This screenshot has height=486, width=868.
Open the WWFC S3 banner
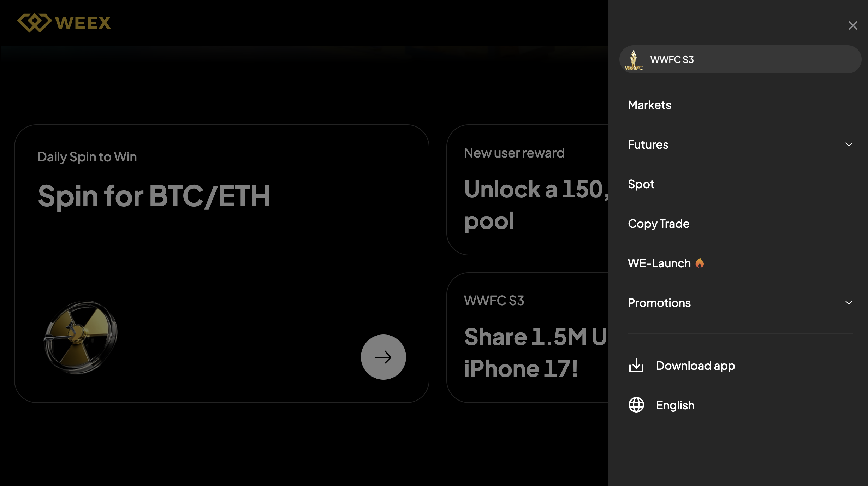pyautogui.click(x=740, y=59)
